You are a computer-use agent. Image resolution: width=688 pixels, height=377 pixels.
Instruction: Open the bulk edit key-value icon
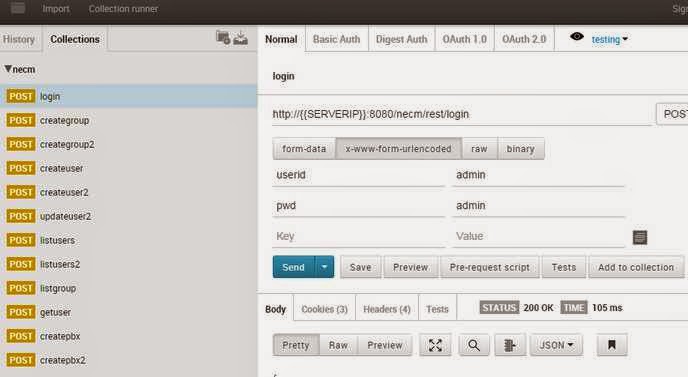click(x=640, y=237)
